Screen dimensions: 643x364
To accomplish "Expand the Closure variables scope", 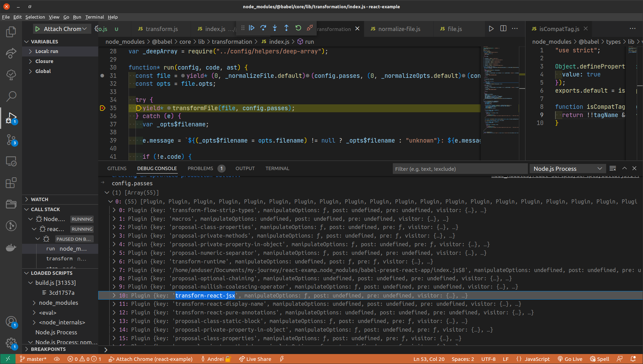I will [44, 61].
